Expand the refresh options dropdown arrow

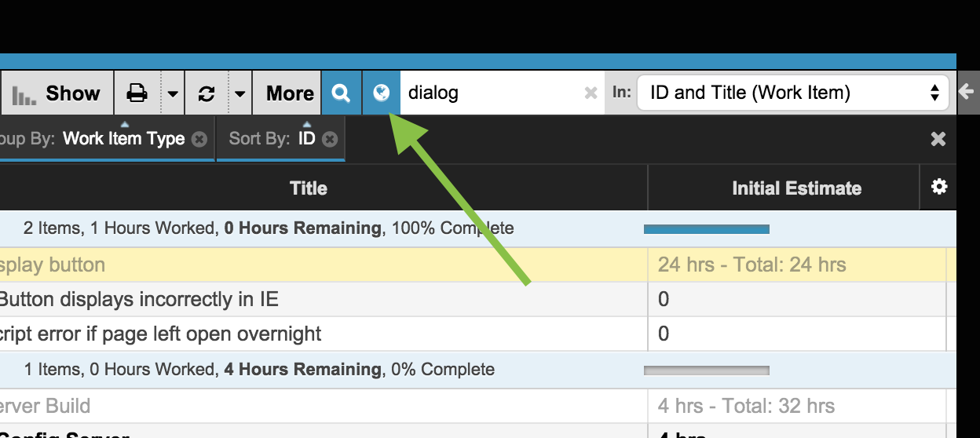coord(240,93)
